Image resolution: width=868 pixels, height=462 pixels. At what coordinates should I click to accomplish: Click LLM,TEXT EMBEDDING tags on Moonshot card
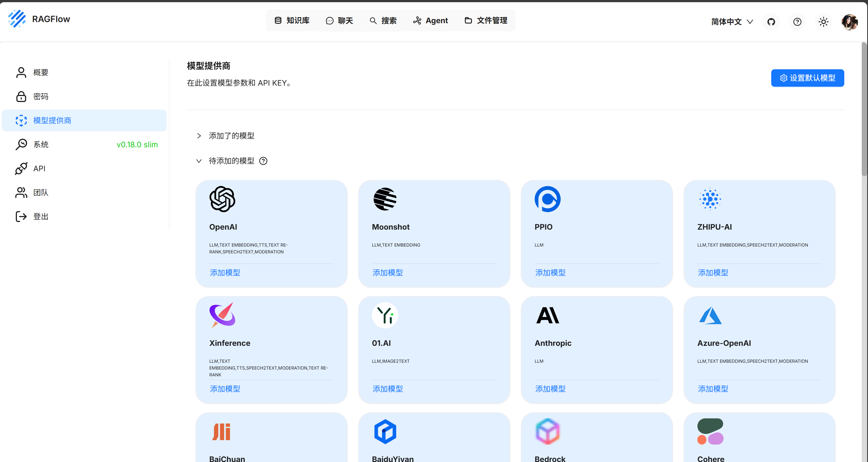396,245
